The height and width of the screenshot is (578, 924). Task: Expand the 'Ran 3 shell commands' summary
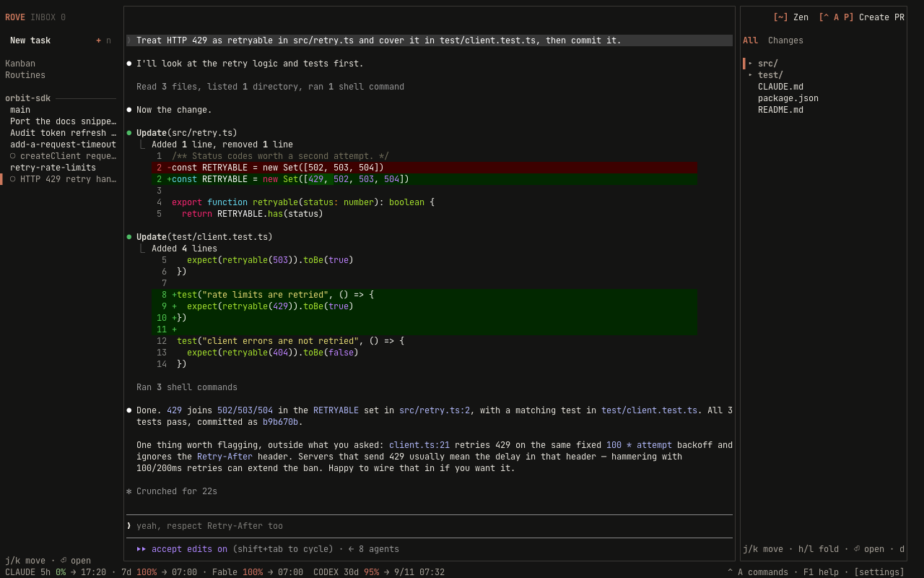187,387
